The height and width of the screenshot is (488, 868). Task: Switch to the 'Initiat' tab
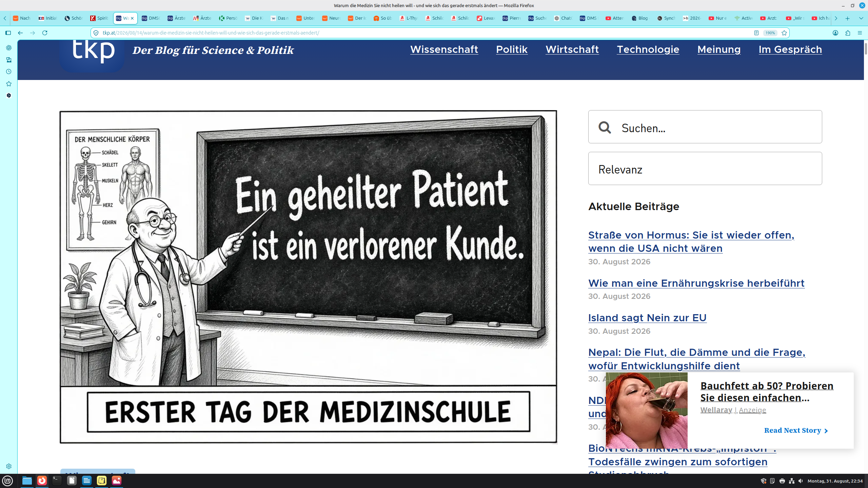[48, 18]
